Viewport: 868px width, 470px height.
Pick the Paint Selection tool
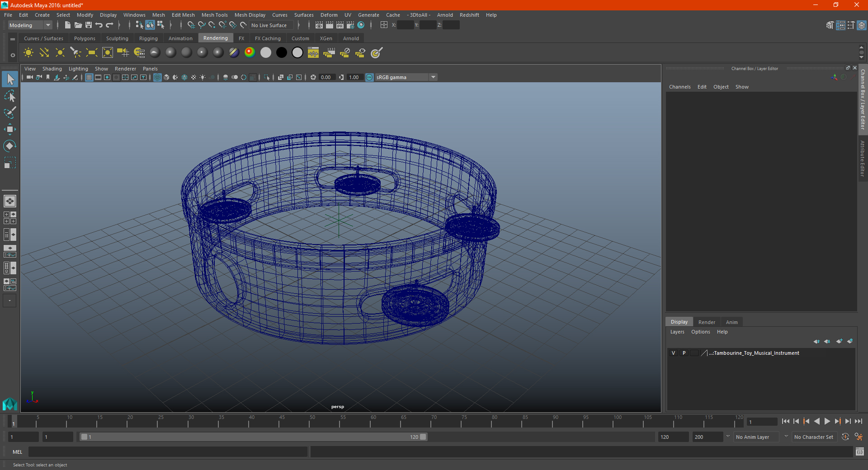(10, 113)
